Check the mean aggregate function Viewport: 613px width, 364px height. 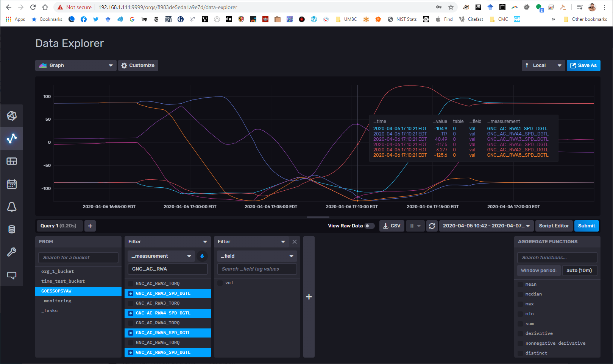(x=521, y=284)
